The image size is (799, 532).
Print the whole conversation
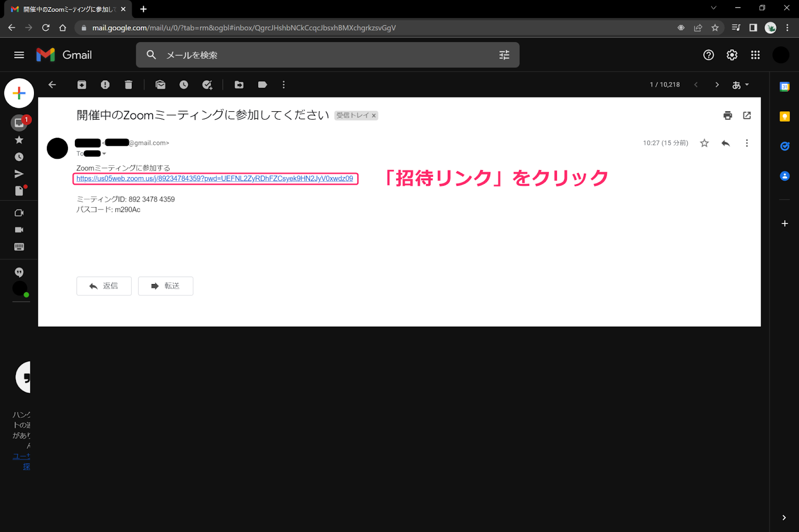(x=728, y=115)
